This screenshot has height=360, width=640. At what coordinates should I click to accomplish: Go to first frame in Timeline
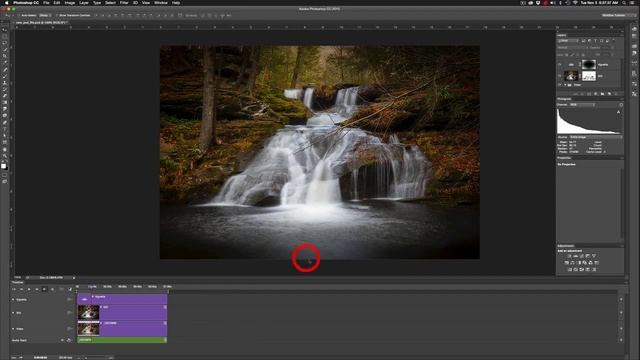[13, 289]
